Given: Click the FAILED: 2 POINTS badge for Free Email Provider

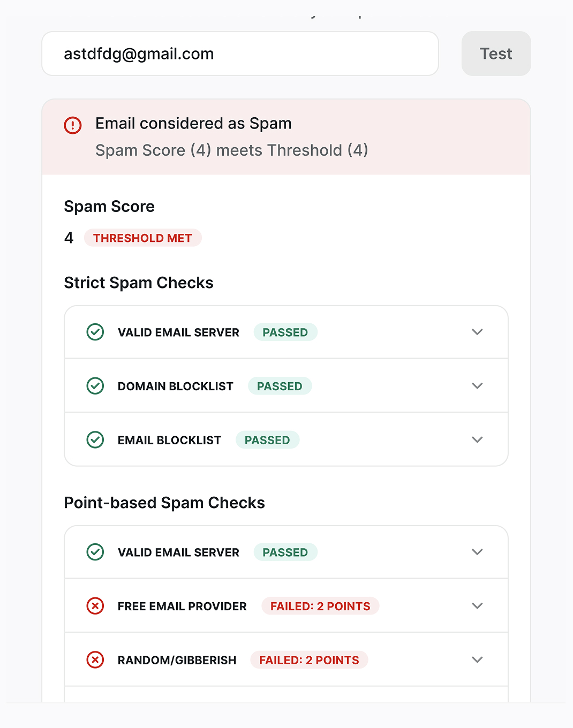Looking at the screenshot, I should click(x=320, y=606).
